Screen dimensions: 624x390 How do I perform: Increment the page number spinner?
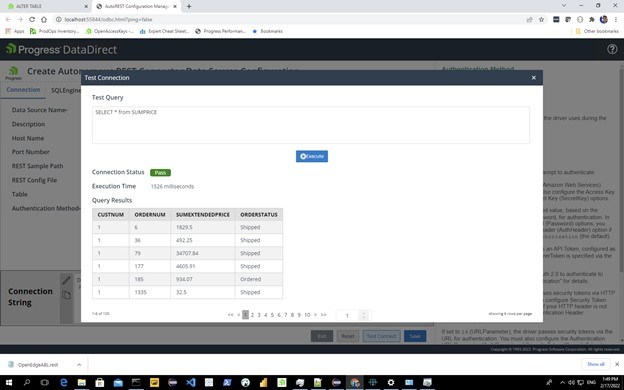point(363,313)
